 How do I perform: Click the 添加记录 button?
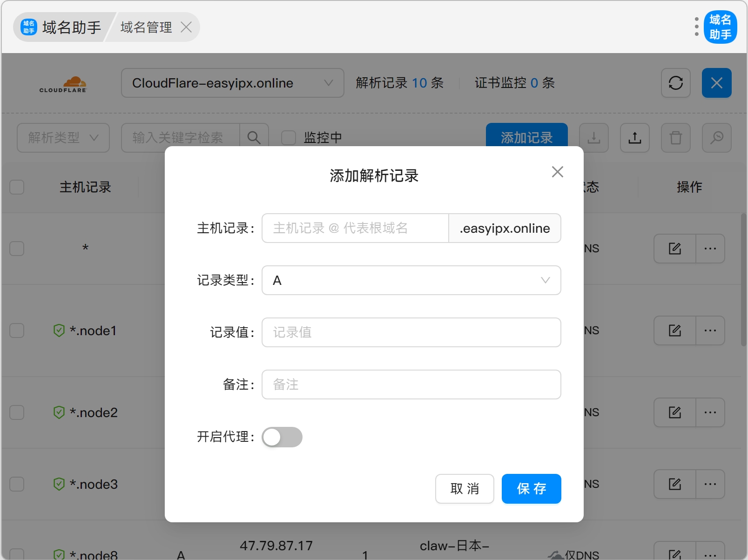[x=527, y=136]
